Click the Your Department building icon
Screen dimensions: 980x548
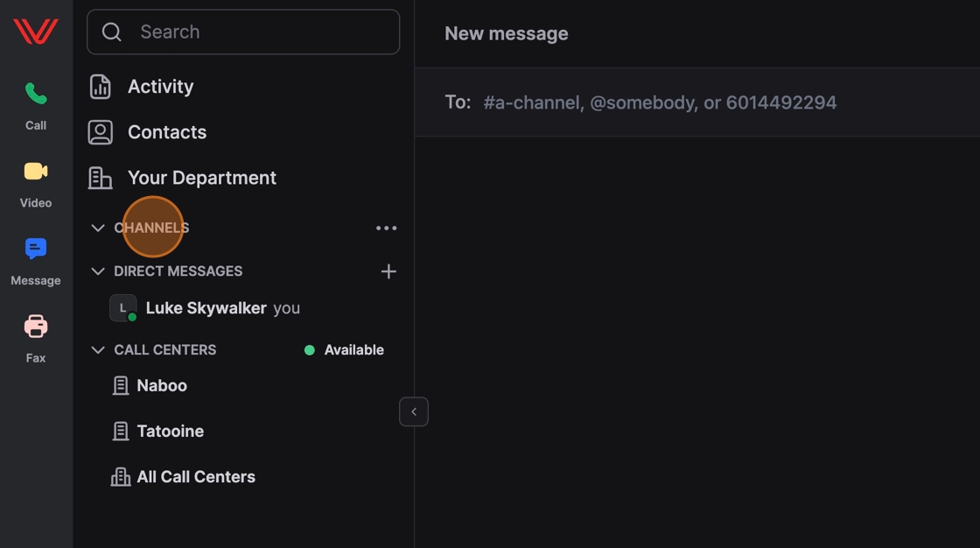tap(101, 178)
